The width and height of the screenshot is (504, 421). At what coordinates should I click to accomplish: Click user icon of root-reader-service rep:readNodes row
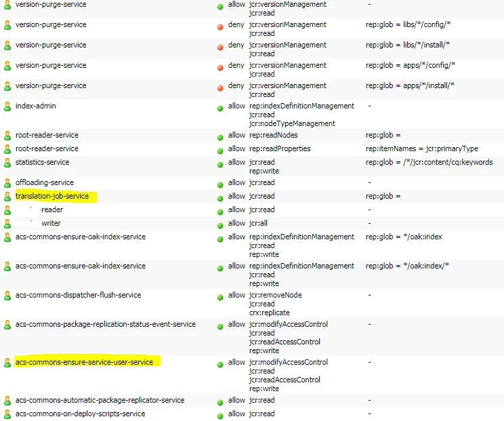pyautogui.click(x=7, y=136)
